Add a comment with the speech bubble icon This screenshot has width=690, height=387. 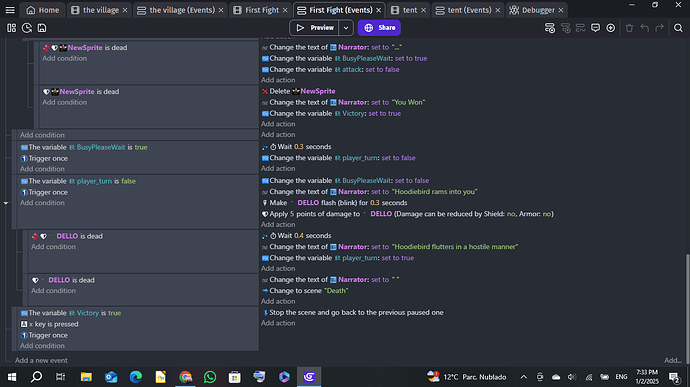point(595,28)
